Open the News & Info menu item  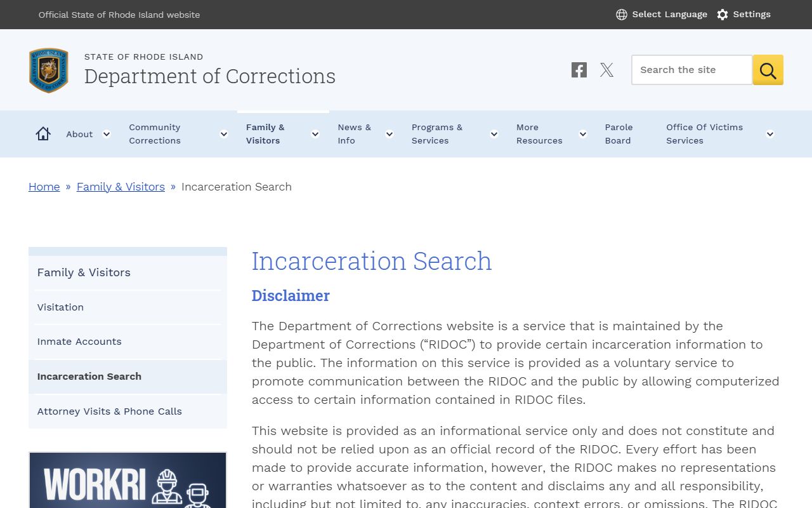click(354, 134)
